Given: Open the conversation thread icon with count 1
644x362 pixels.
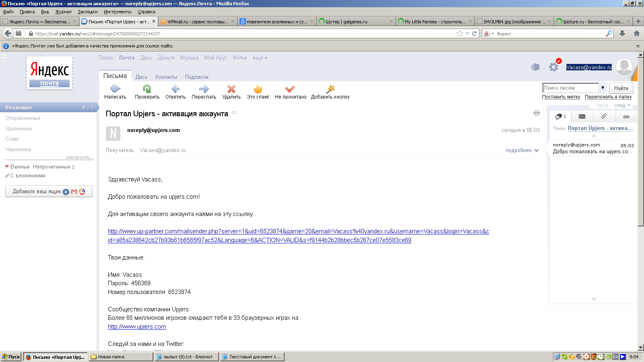Looking at the screenshot, I should [x=560, y=117].
